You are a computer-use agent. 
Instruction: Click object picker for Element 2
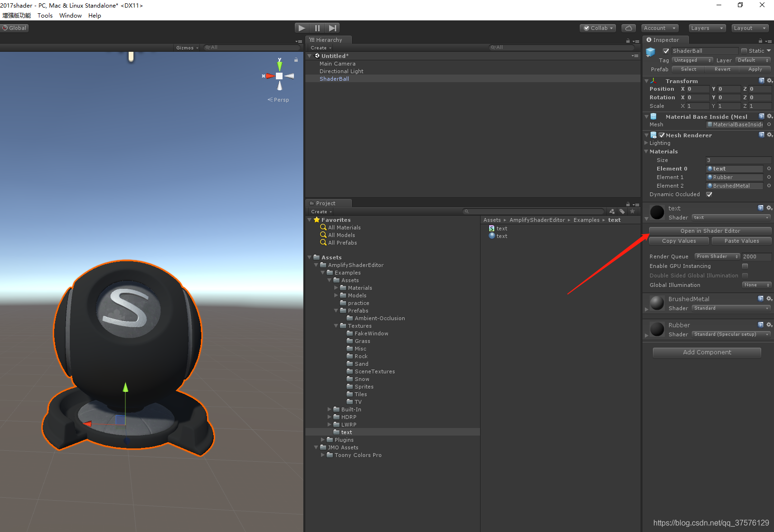point(769,186)
